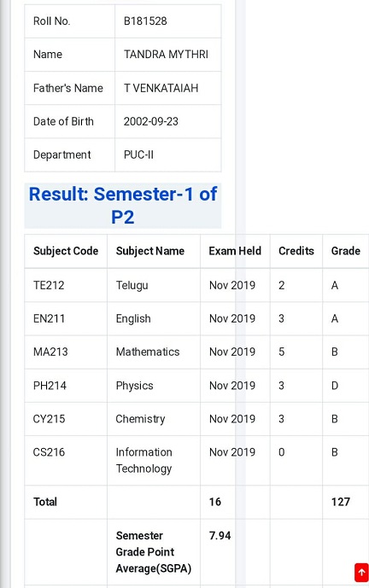This screenshot has width=369, height=588.
Task: Select the date of birth 2002-09-23
Action: (151, 121)
